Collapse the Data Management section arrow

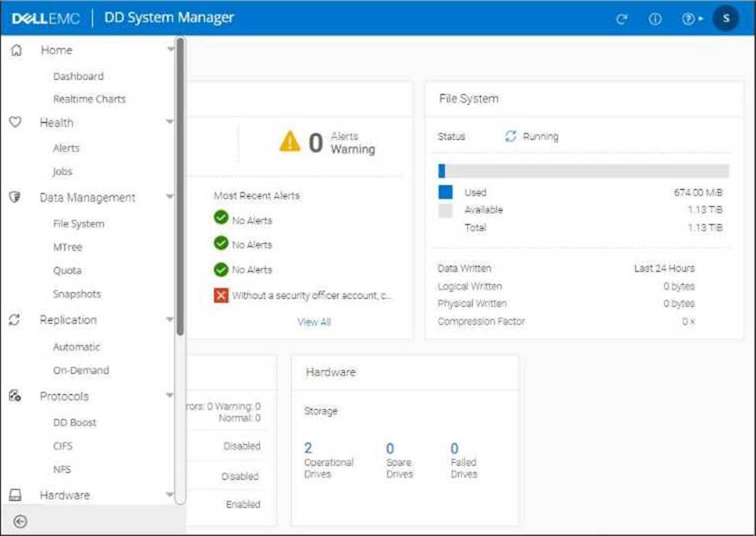169,197
